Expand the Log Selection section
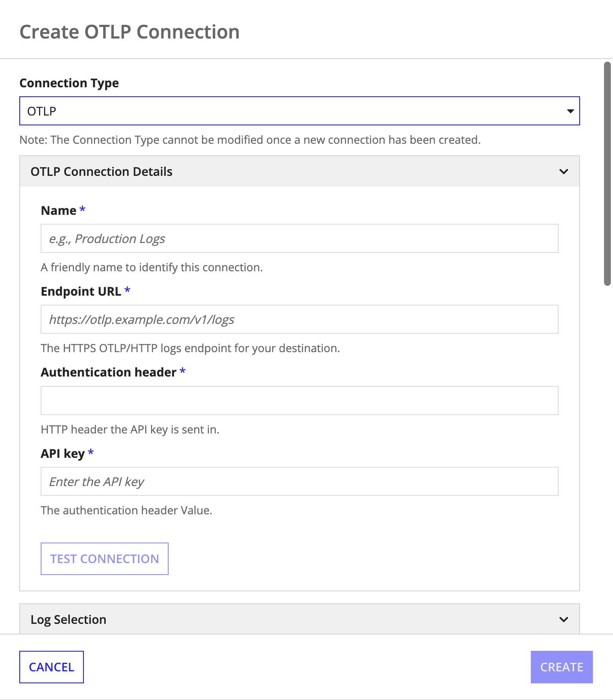Viewport: 613px width, 700px height. 299,619
